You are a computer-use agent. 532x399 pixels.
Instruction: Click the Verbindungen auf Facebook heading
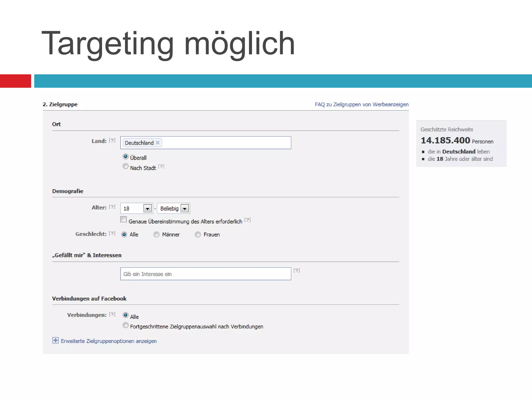pyautogui.click(x=89, y=298)
